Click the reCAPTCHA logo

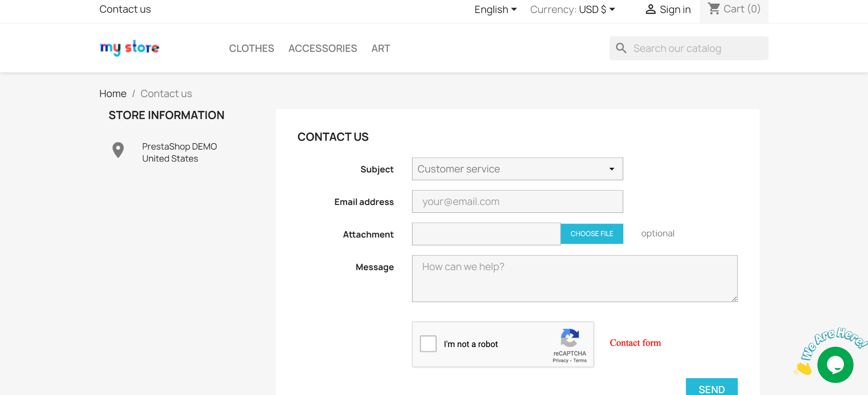click(570, 338)
